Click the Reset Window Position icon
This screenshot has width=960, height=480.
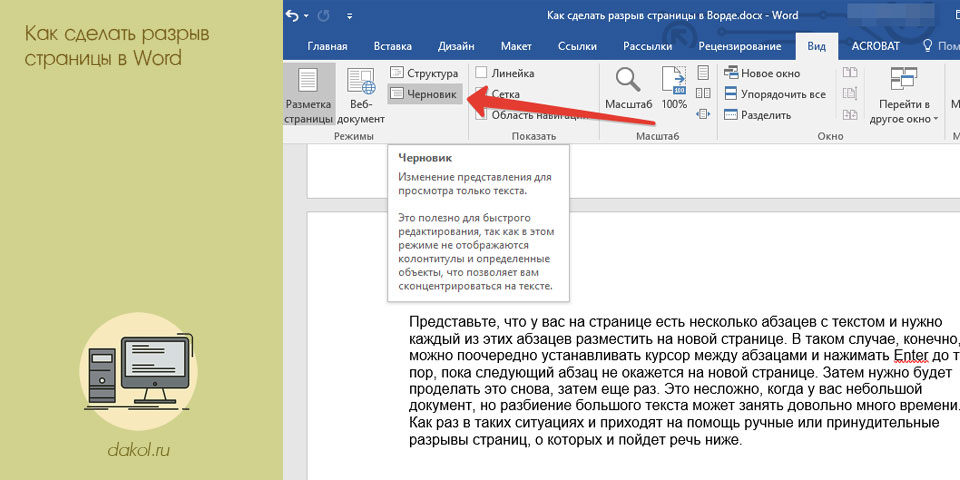point(849,113)
